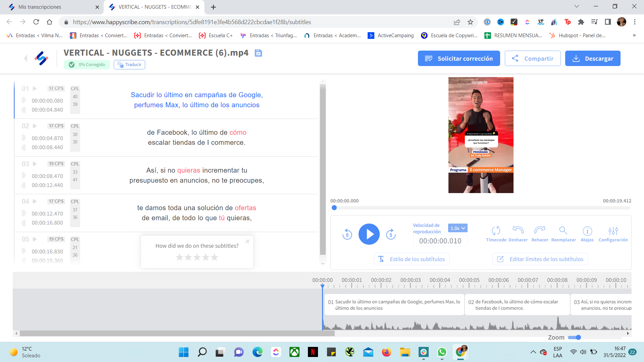Click the Timecode tool icon
Viewport: 644px width, 362px height.
click(496, 231)
